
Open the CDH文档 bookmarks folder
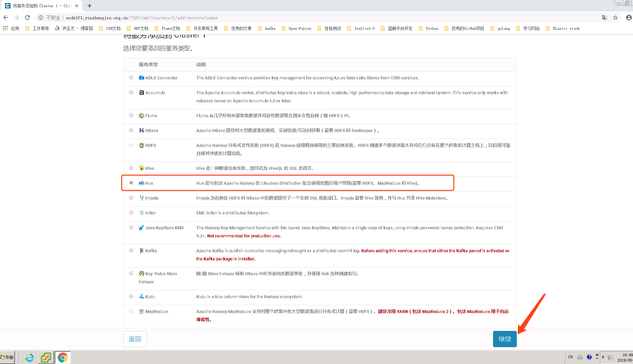point(113,28)
